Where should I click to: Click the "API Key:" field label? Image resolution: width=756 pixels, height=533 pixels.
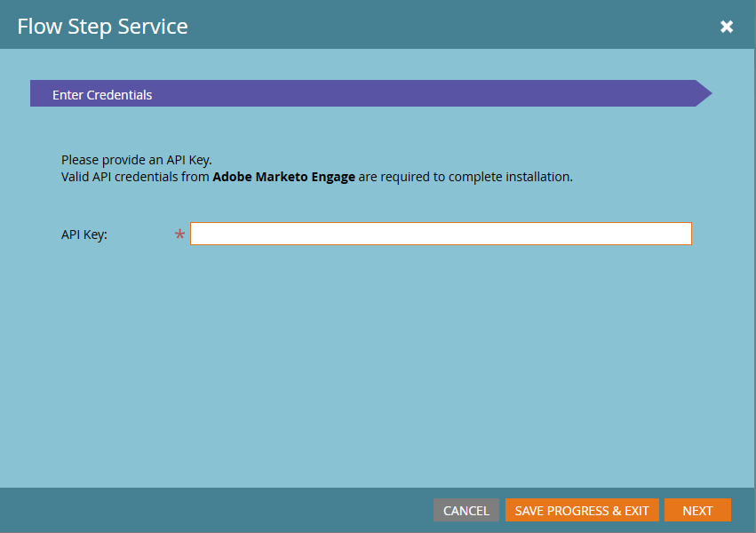[x=84, y=235]
